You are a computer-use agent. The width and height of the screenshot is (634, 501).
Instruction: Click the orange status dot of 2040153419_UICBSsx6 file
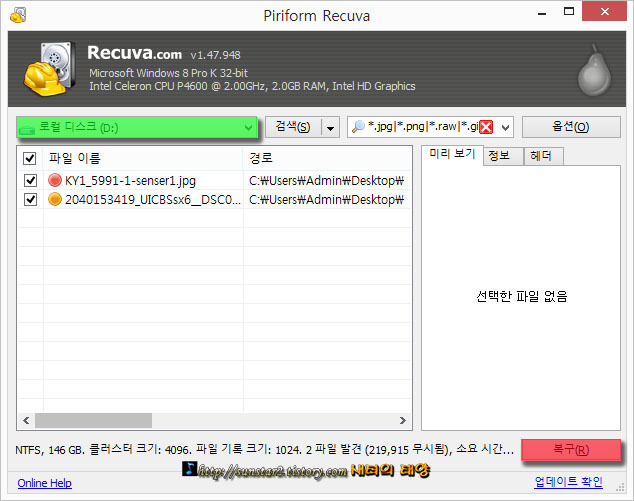[55, 199]
